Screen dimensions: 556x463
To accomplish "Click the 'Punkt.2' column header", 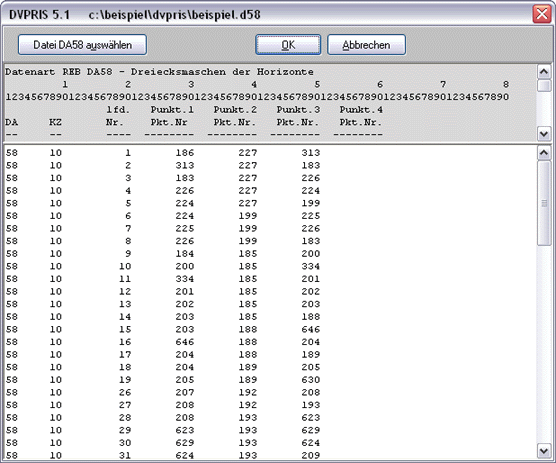I will click(235, 110).
